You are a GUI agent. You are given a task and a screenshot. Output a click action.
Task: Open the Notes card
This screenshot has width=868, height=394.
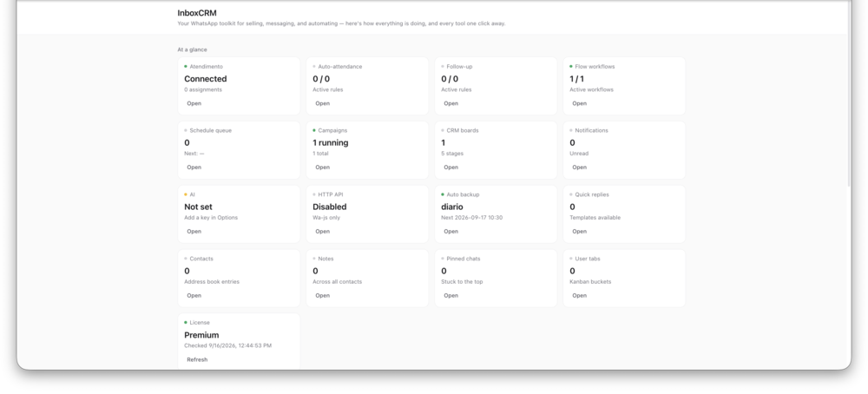322,295
